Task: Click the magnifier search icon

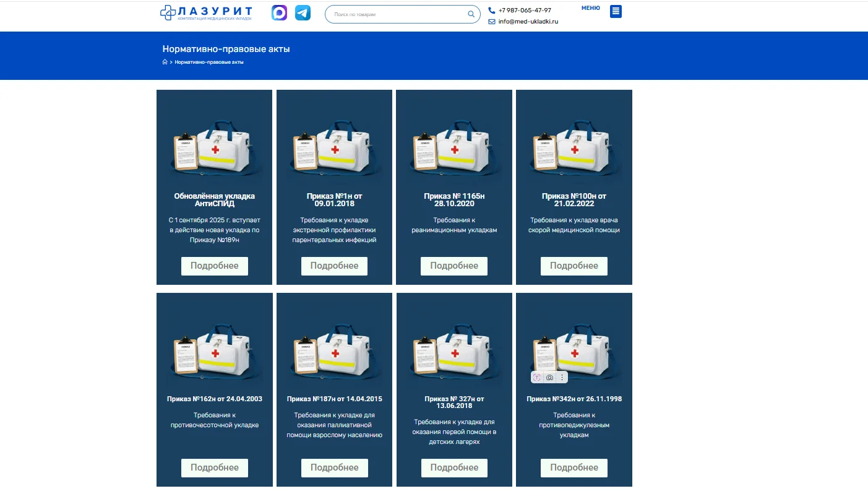Action: (471, 14)
